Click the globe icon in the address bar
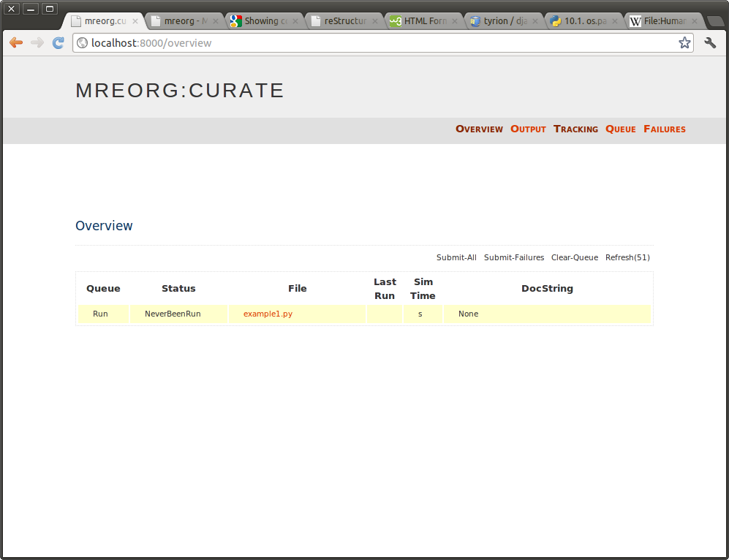This screenshot has width=729, height=560. coord(83,42)
